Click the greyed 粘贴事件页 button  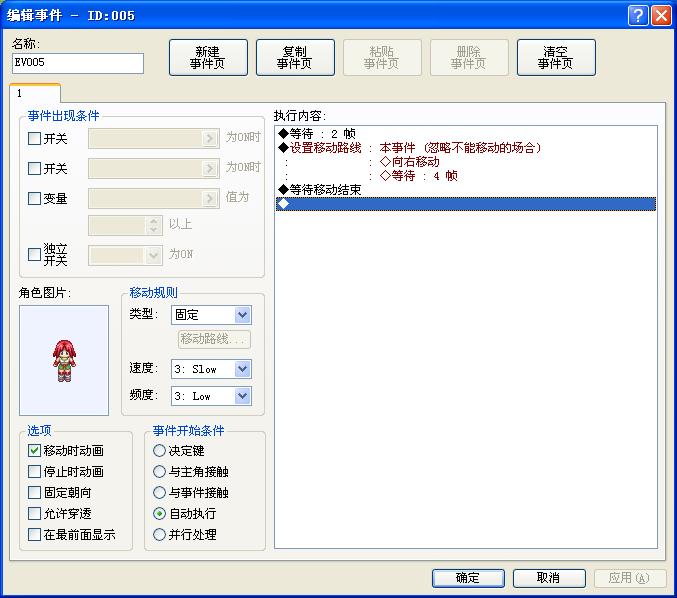382,57
